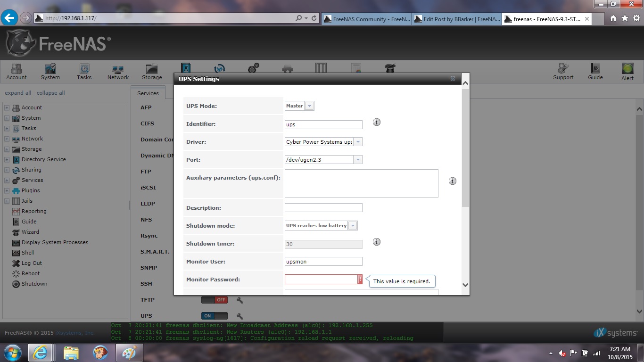The width and height of the screenshot is (644, 362).
Task: Select Shutdown in the sidebar tree
Action: (x=34, y=284)
